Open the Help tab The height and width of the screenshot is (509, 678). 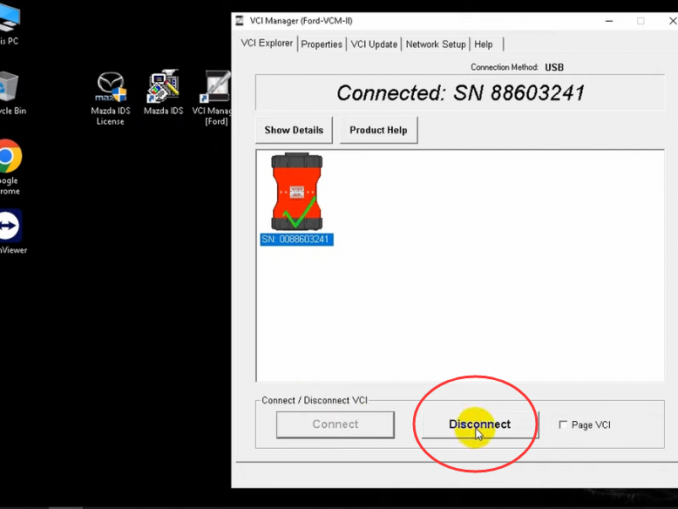(483, 44)
